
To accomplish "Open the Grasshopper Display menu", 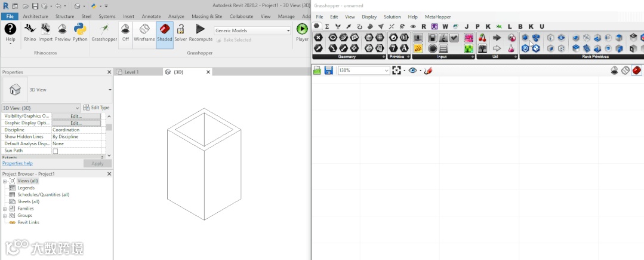I will (x=369, y=17).
